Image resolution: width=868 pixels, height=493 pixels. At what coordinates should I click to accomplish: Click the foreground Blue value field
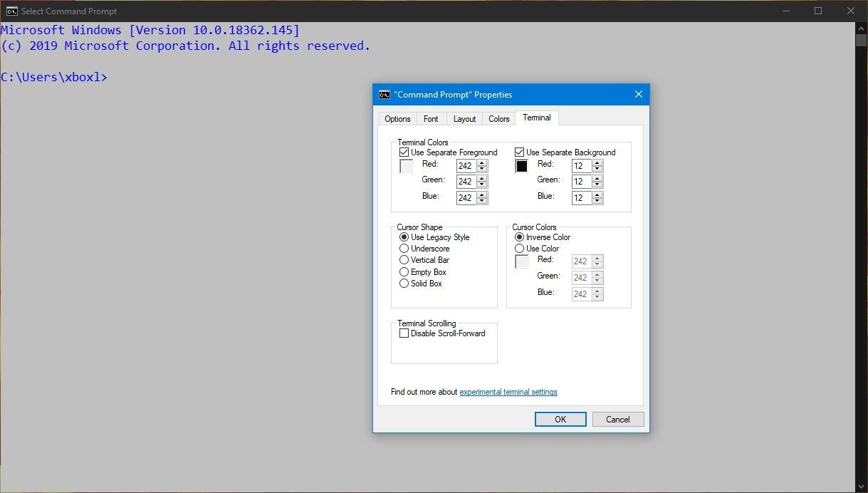(x=466, y=198)
